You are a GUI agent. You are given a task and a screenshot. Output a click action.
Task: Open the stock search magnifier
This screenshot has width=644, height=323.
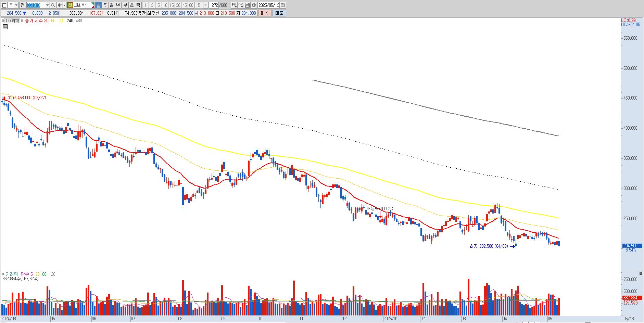[53, 5]
